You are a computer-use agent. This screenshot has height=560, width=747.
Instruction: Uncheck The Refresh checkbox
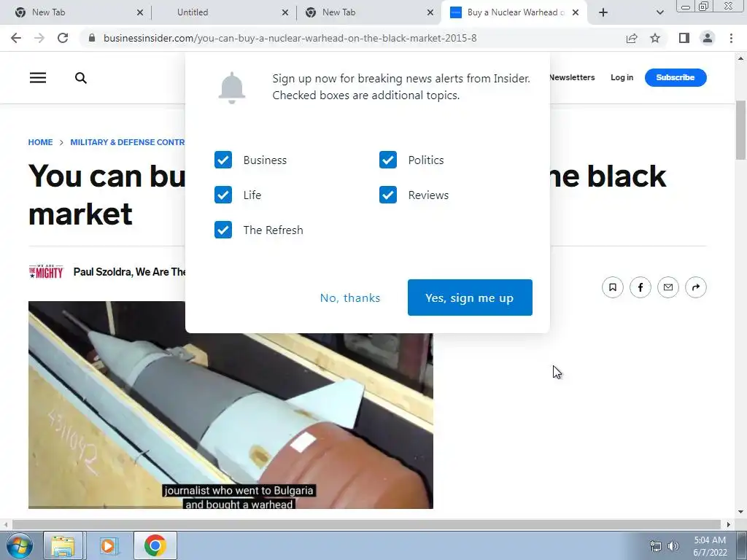click(x=223, y=230)
